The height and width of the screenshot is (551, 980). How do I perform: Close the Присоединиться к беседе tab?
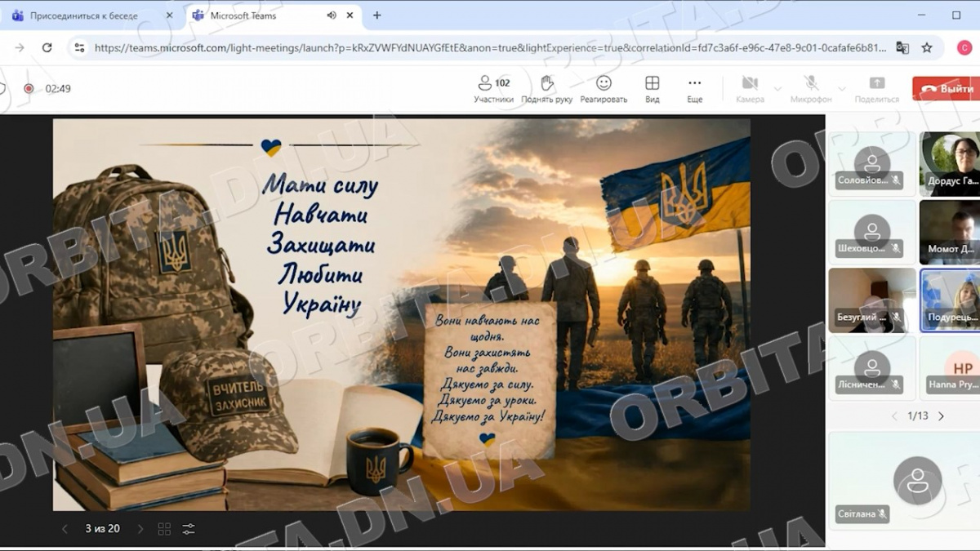pos(168,16)
